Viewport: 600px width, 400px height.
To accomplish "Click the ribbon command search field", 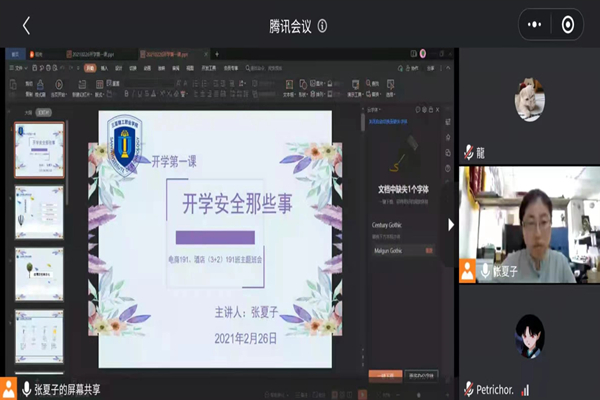I will pyautogui.click(x=264, y=68).
